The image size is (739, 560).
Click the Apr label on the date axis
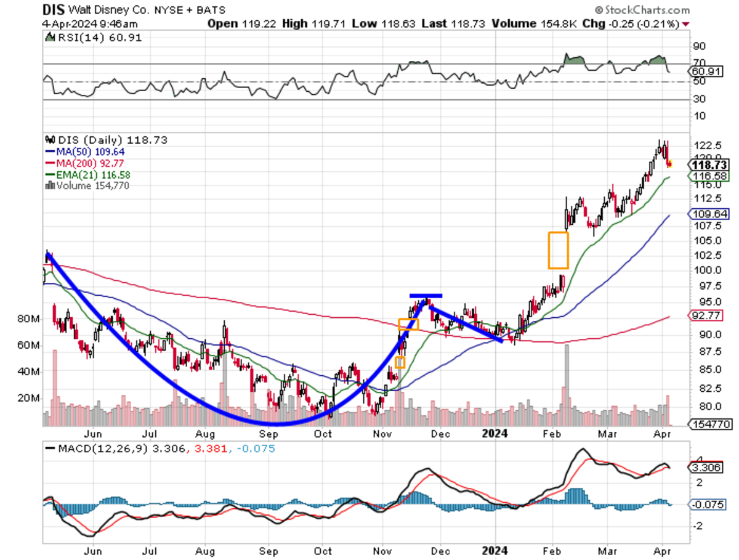point(663,434)
